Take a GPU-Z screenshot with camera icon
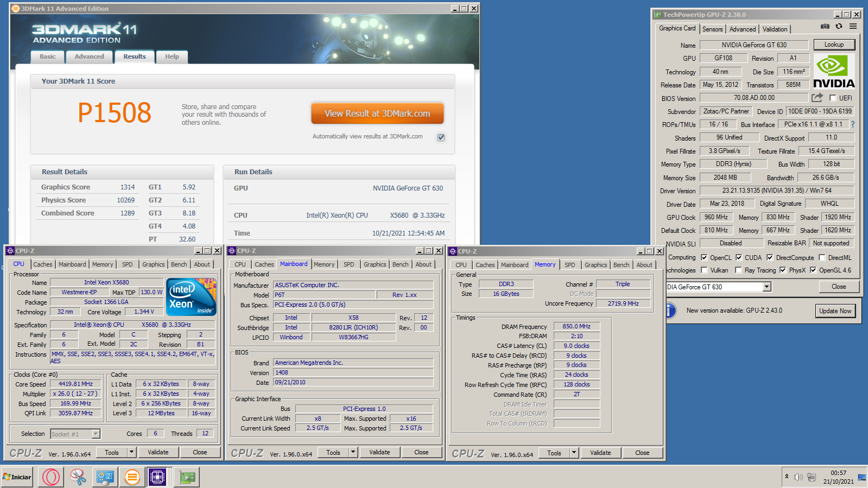Viewport: 868px width, 488px height. (x=825, y=26)
